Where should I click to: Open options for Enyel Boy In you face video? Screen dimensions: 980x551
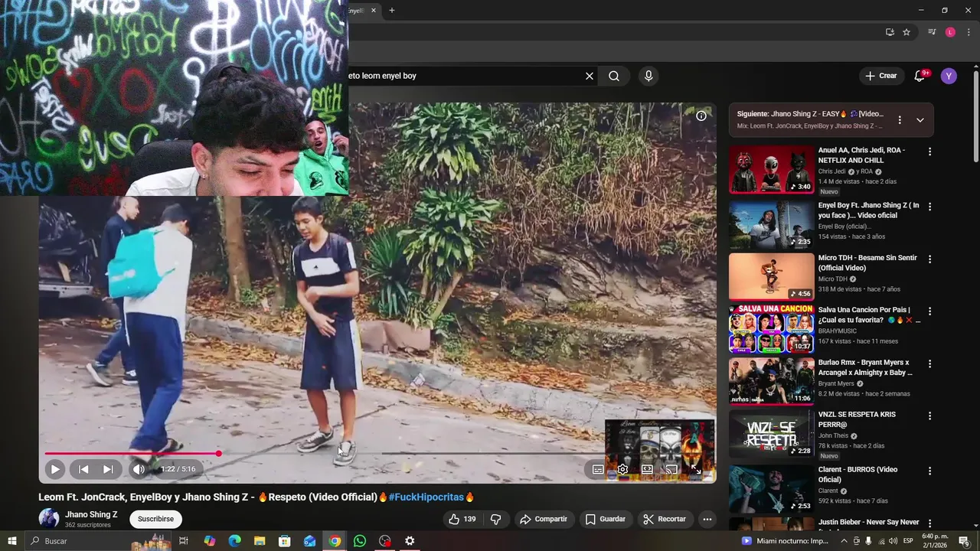coord(929,207)
